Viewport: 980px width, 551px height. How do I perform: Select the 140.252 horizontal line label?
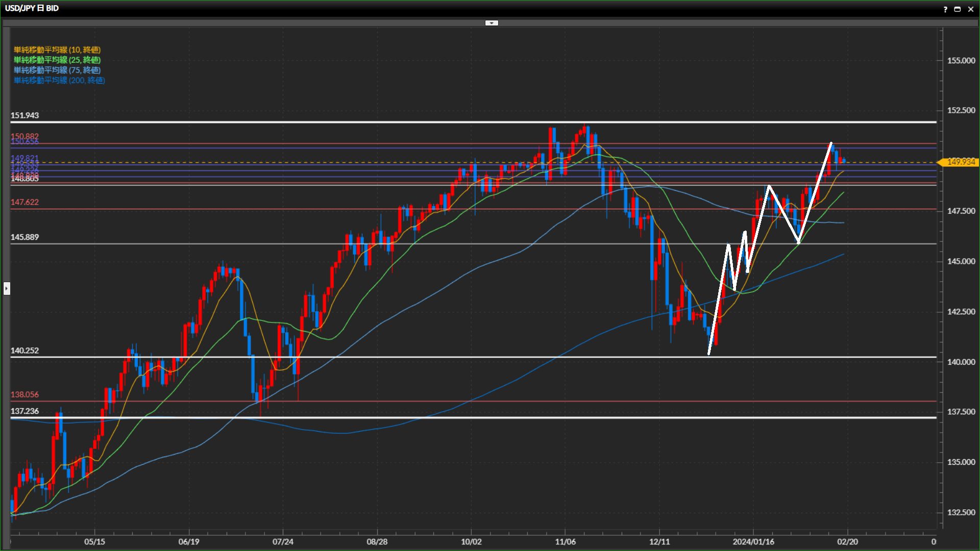click(x=24, y=350)
